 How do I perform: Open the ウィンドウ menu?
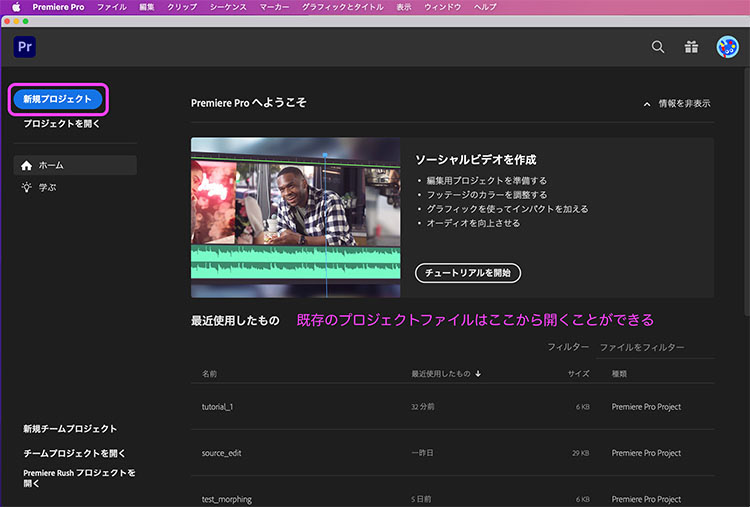(x=442, y=7)
